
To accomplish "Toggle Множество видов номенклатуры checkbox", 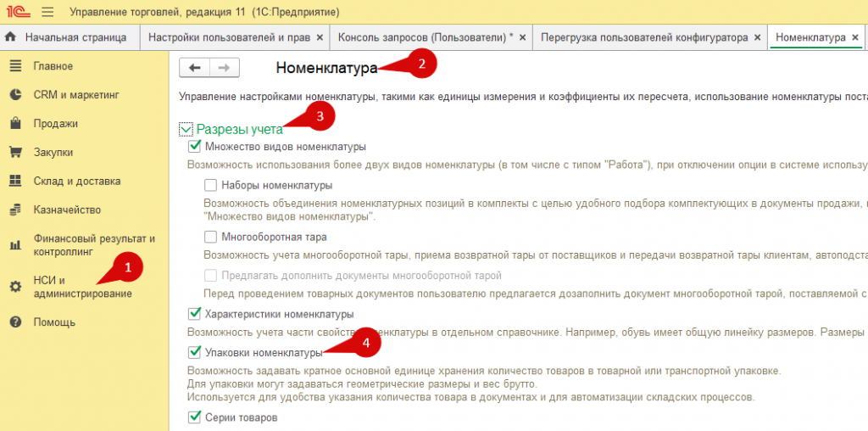I will tap(194, 147).
